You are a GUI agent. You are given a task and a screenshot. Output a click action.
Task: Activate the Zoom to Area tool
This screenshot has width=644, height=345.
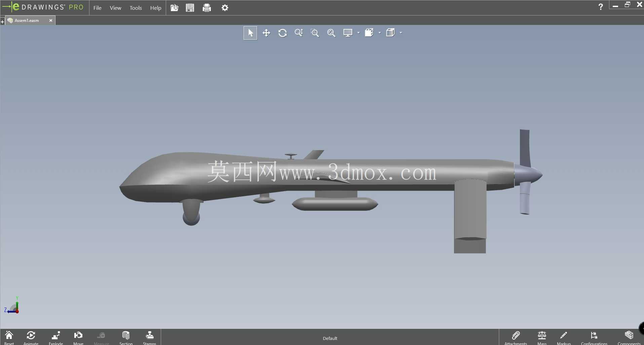tap(315, 33)
